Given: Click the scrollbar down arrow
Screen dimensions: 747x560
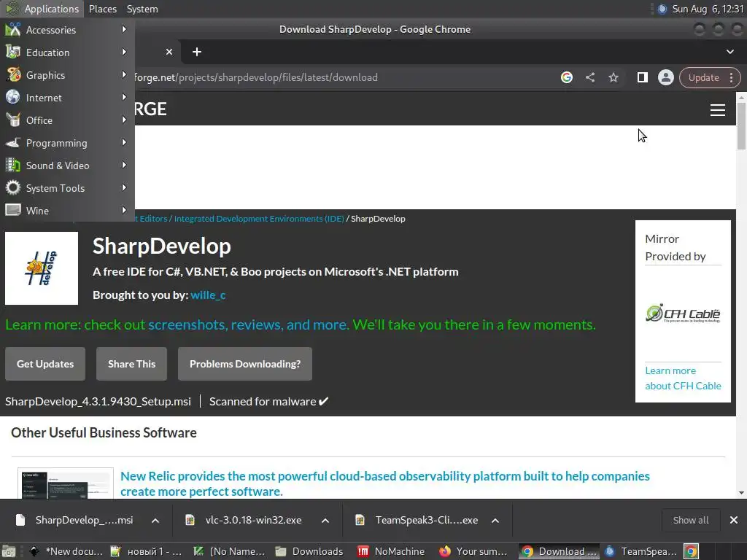Looking at the screenshot, I should click(741, 493).
